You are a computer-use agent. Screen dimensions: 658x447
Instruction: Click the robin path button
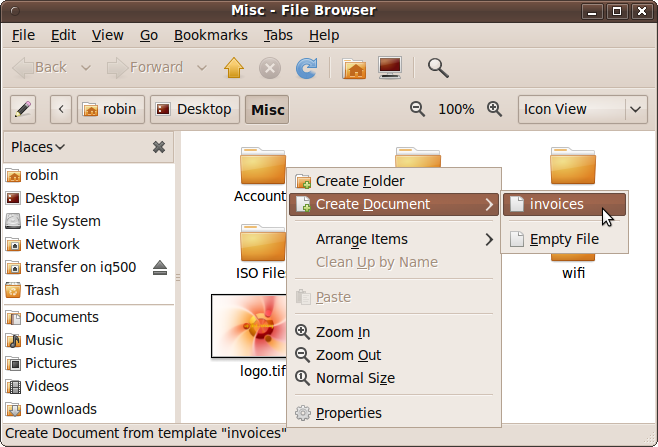point(111,110)
